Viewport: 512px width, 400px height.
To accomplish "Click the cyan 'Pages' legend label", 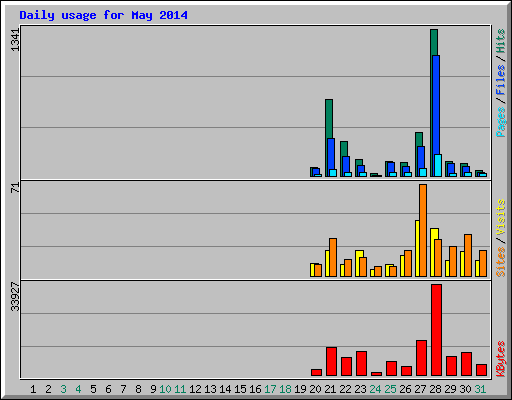I will click(x=501, y=122).
